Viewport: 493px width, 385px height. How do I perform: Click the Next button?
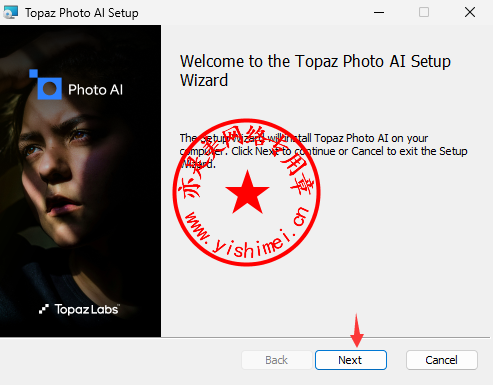click(351, 360)
